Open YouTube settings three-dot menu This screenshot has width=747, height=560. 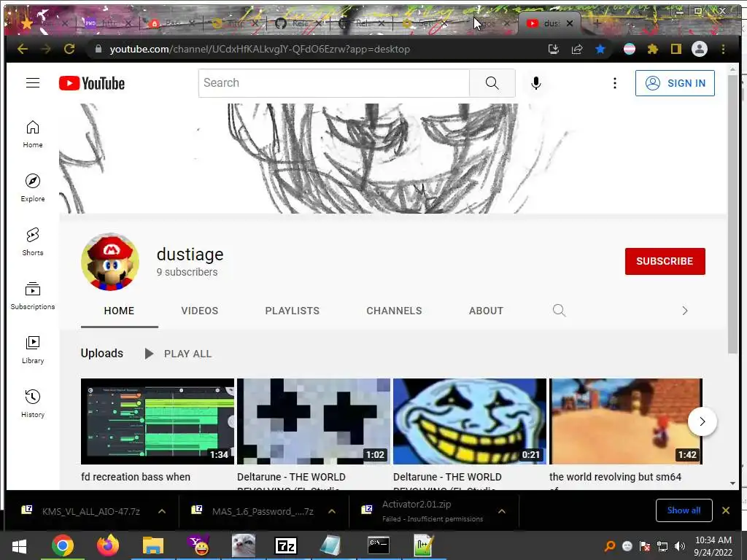(x=614, y=83)
